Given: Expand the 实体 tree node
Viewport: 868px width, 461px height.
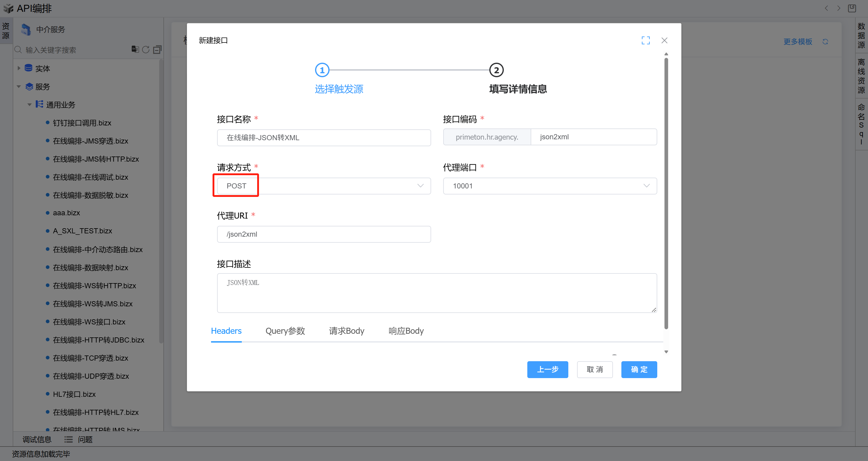Looking at the screenshot, I should [19, 68].
